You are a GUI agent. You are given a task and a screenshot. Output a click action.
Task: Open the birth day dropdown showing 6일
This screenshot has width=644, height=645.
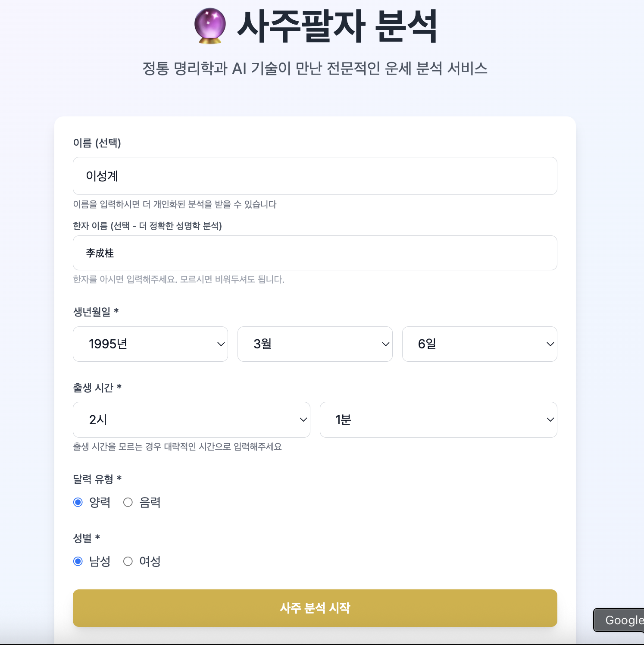pos(479,344)
